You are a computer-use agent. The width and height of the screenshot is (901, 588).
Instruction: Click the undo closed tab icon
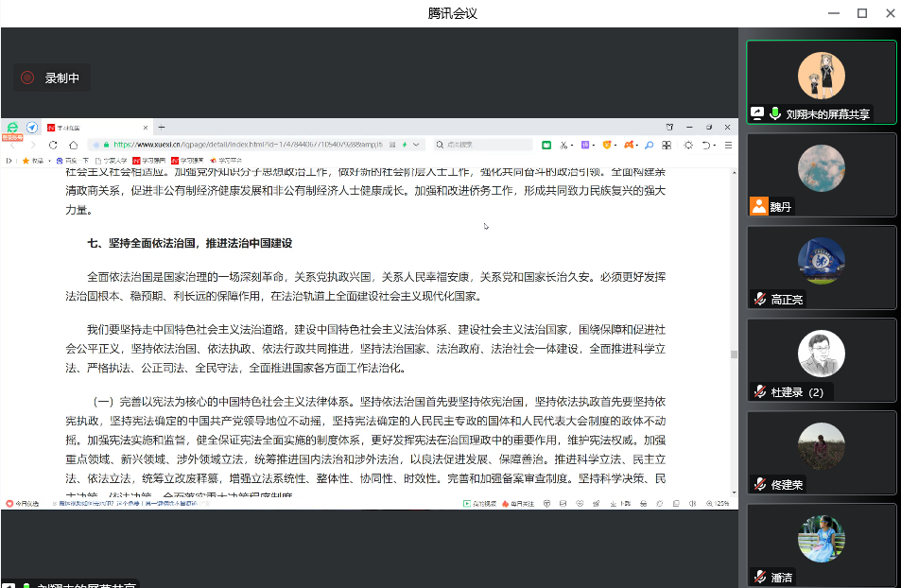[706, 146]
